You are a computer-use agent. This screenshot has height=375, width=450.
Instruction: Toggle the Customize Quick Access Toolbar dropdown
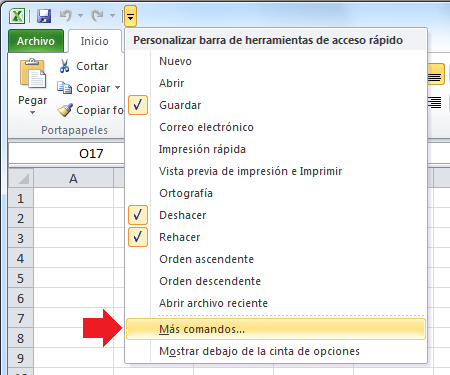[130, 16]
